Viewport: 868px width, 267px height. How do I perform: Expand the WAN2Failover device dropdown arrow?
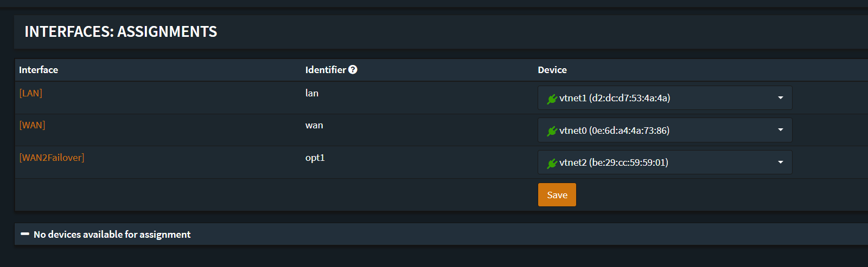click(780, 162)
